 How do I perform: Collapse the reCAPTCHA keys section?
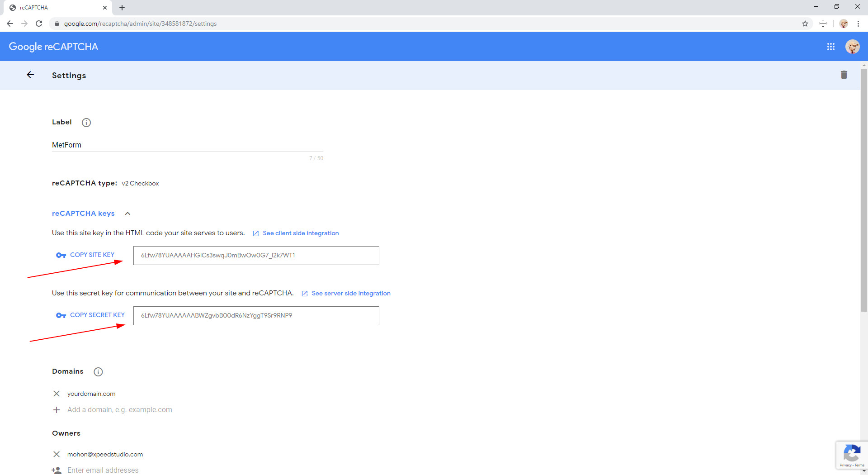(x=127, y=214)
